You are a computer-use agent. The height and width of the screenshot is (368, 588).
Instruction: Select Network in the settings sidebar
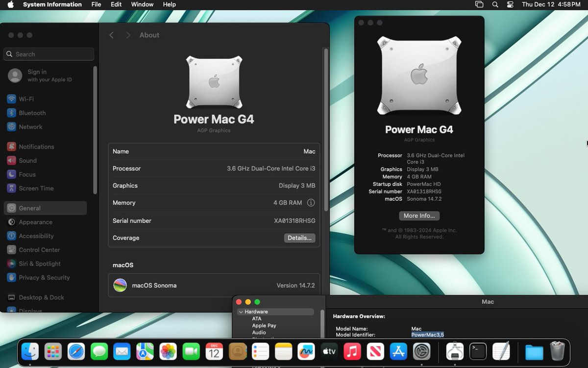click(x=45, y=127)
